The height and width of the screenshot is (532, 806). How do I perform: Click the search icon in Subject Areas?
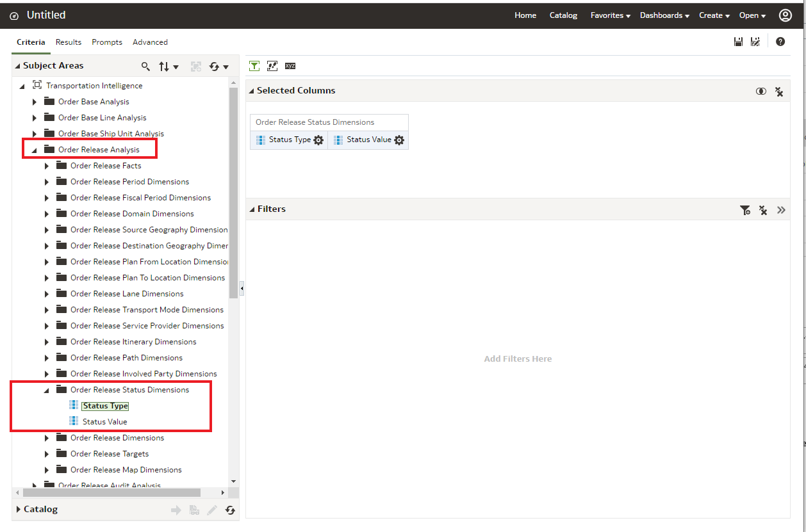click(x=146, y=66)
